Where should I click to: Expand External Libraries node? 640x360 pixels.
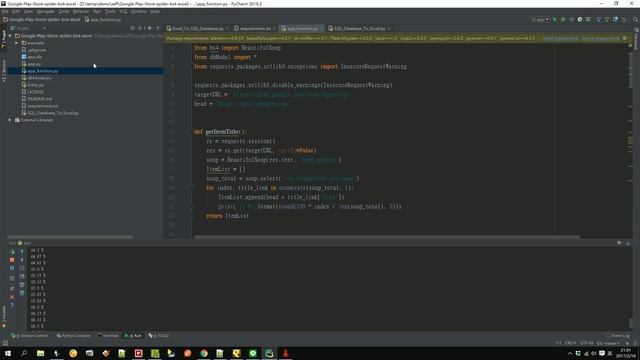pos(10,120)
